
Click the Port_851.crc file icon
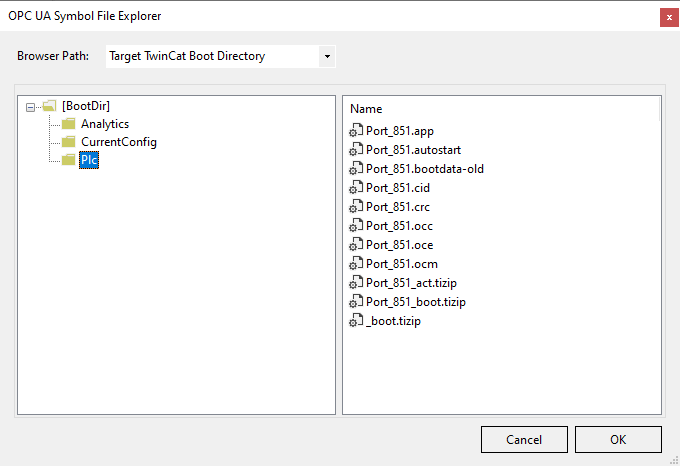click(356, 207)
